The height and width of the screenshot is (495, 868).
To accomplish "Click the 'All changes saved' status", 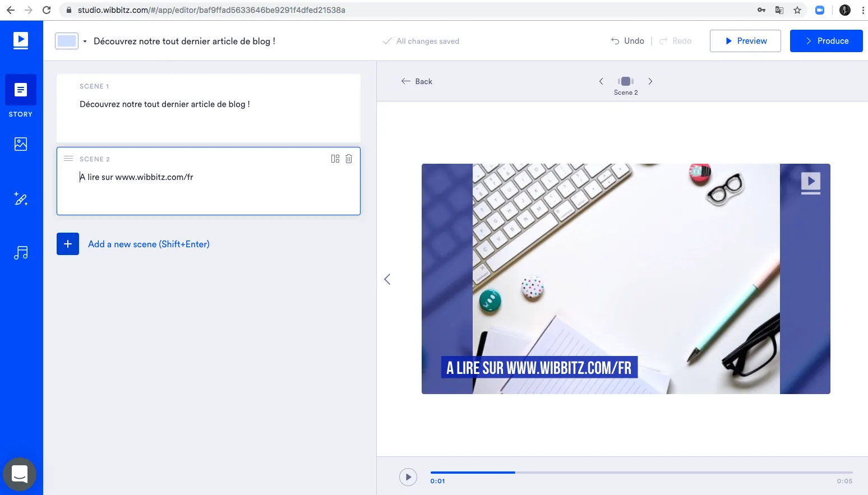I will 421,41.
